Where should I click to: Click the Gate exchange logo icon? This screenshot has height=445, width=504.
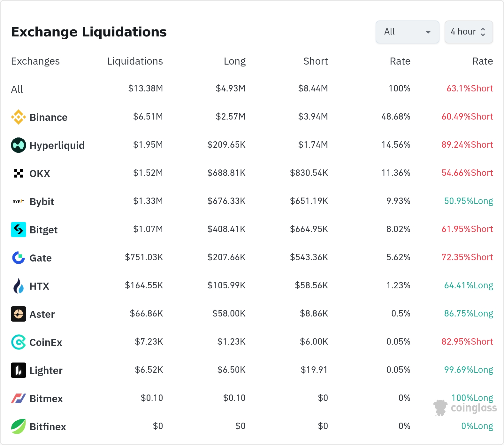(x=19, y=258)
